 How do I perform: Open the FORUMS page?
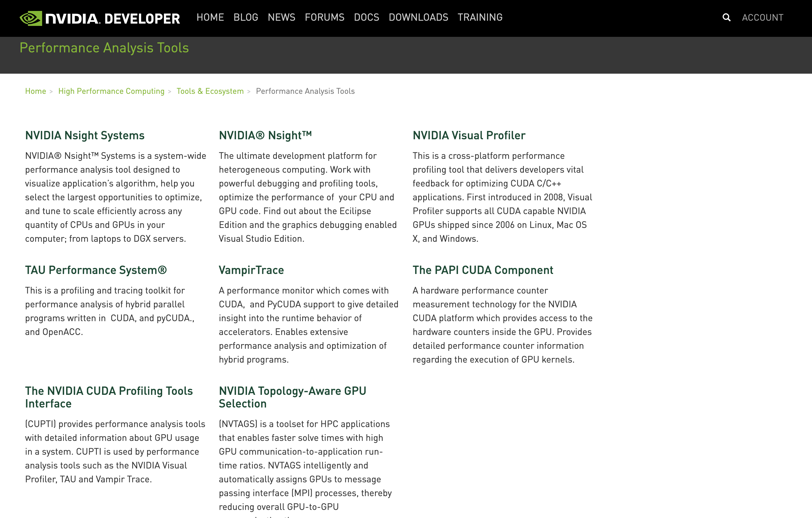pos(324,17)
